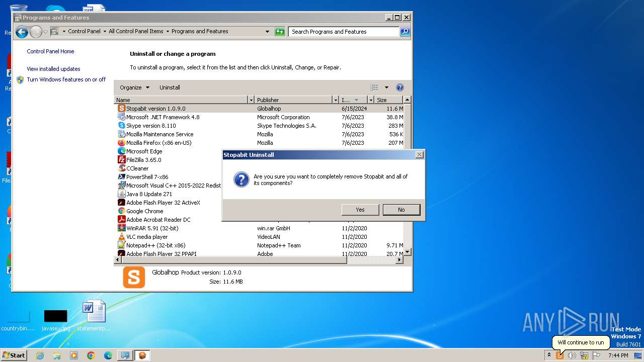Open Internet Explorer from the taskbar
Screen dimensions: 644x362
(x=40, y=355)
